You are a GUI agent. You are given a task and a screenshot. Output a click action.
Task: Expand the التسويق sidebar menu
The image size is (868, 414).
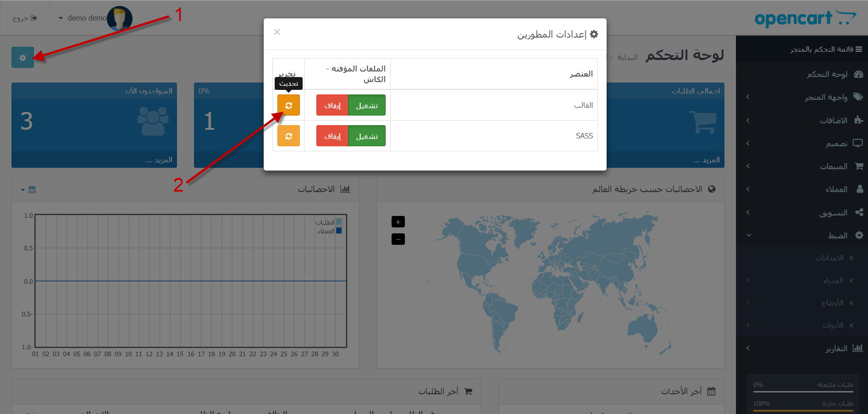point(802,212)
